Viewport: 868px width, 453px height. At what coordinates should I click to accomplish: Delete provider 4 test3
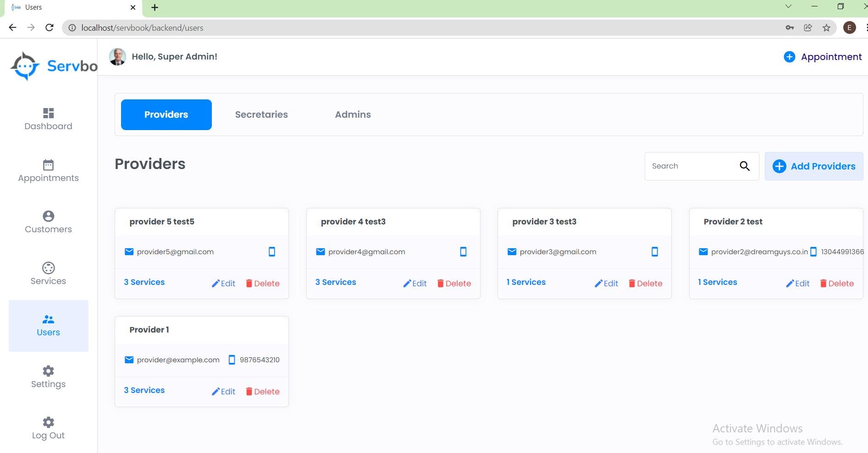pyautogui.click(x=454, y=284)
